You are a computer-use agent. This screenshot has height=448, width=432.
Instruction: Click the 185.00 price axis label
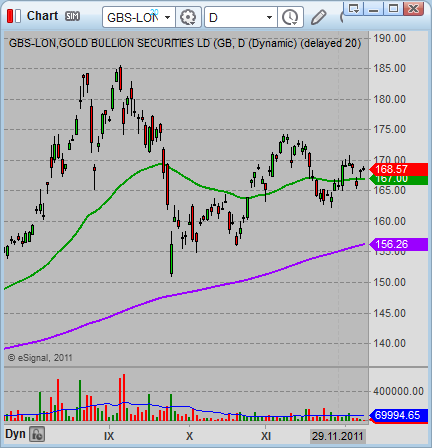390,68
